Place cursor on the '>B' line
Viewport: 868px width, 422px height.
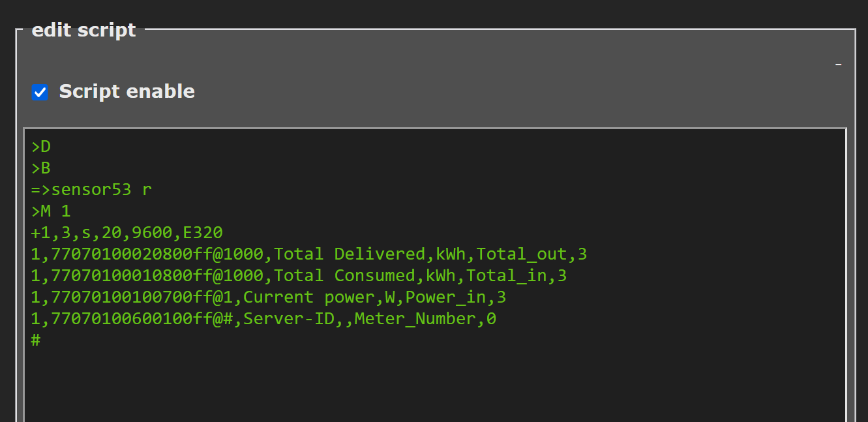tap(40, 169)
